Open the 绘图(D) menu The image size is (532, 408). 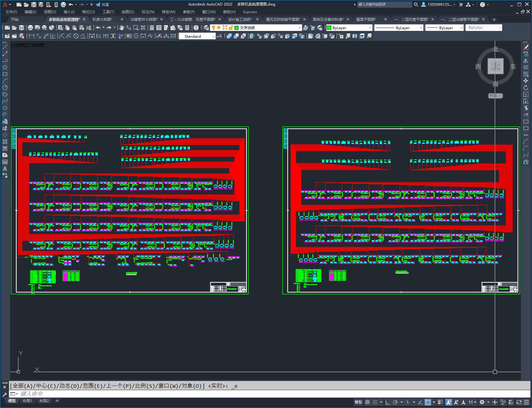(x=128, y=12)
